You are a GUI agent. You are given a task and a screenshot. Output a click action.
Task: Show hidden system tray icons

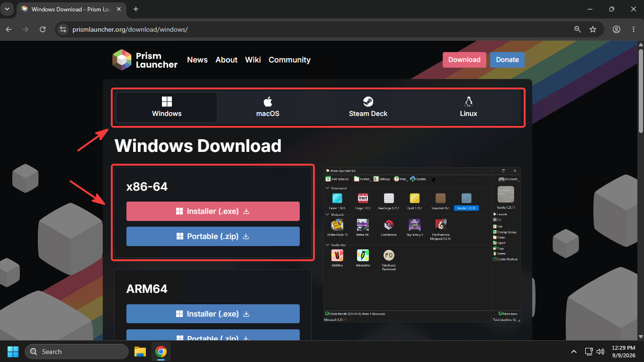click(x=574, y=352)
